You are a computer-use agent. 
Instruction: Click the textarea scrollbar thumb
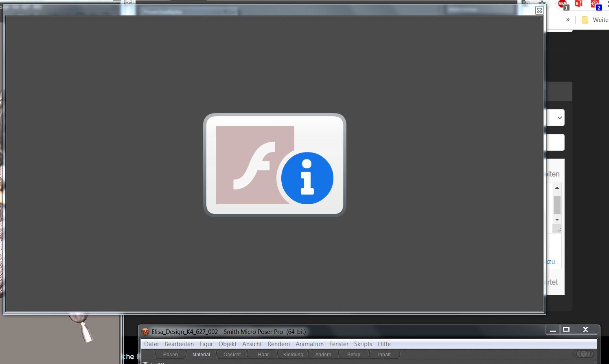[x=557, y=205]
